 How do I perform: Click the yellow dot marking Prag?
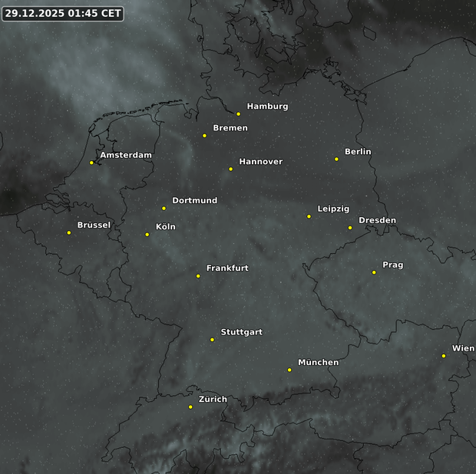[374, 272]
